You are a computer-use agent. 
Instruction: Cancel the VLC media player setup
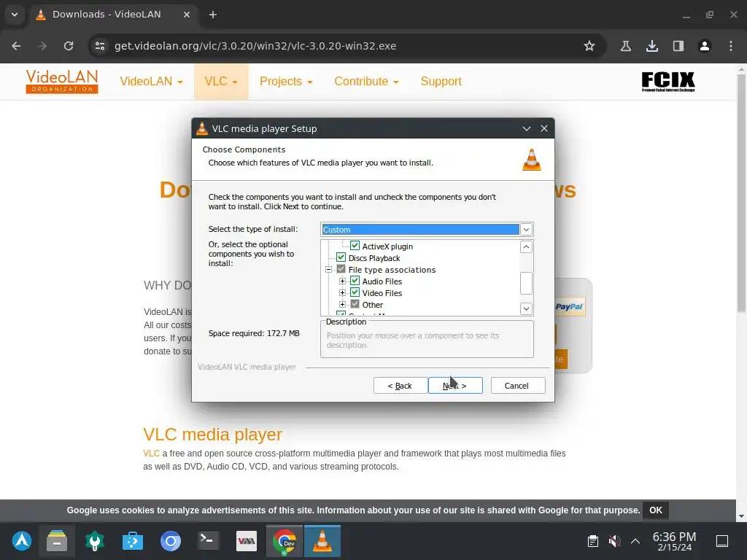click(518, 386)
